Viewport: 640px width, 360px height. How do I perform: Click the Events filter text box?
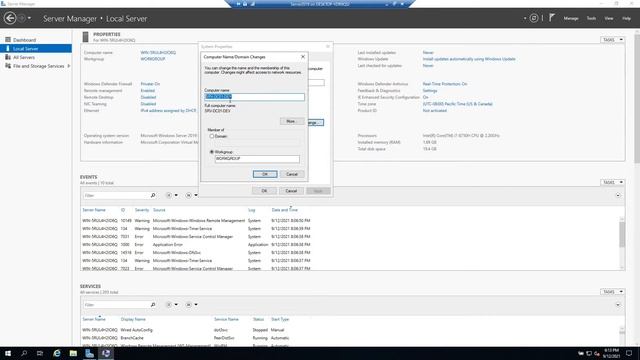(x=116, y=196)
